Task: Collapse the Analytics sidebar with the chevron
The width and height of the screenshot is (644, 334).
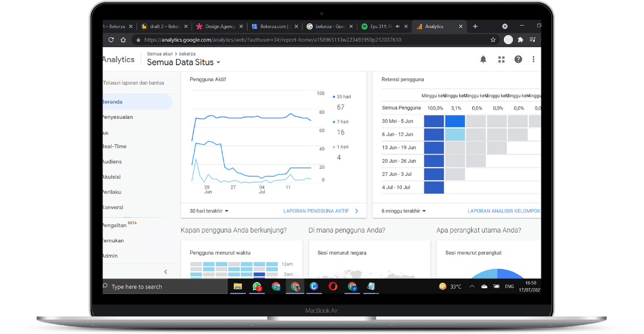Action: point(166,271)
